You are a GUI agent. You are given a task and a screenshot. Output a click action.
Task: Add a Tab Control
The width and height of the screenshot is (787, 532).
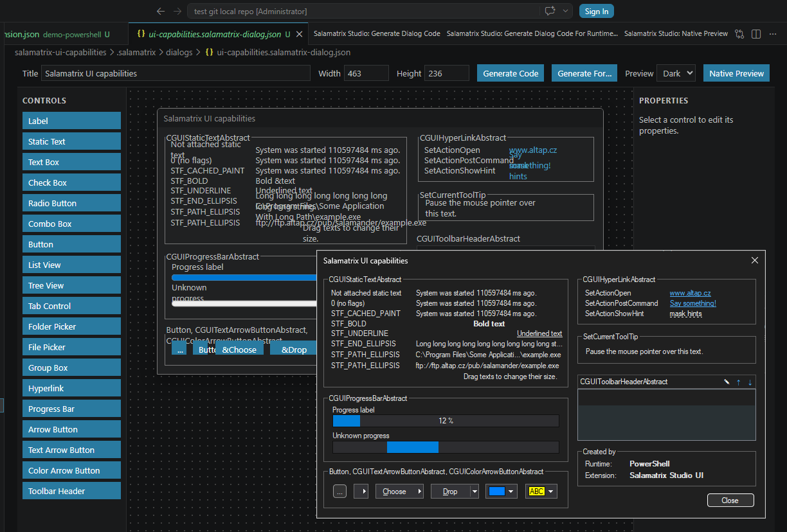71,306
